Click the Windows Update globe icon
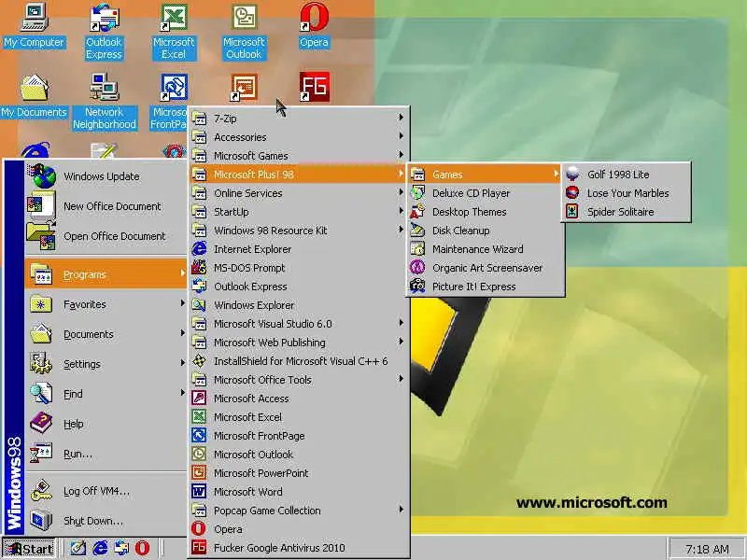 [43, 175]
